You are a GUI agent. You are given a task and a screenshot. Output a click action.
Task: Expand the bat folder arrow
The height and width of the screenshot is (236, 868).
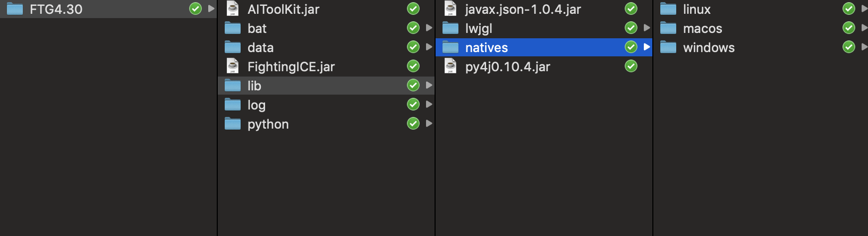point(429,28)
